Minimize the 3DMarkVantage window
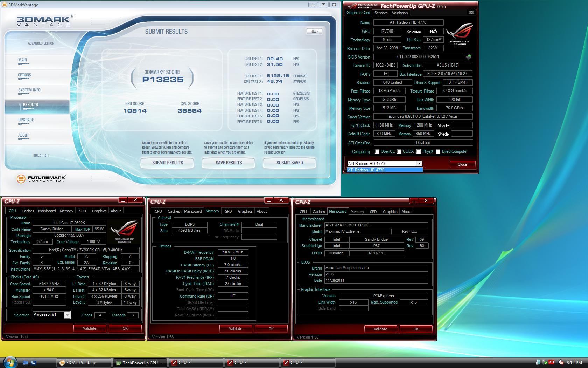Image resolution: width=588 pixels, height=368 pixels. 313,5
